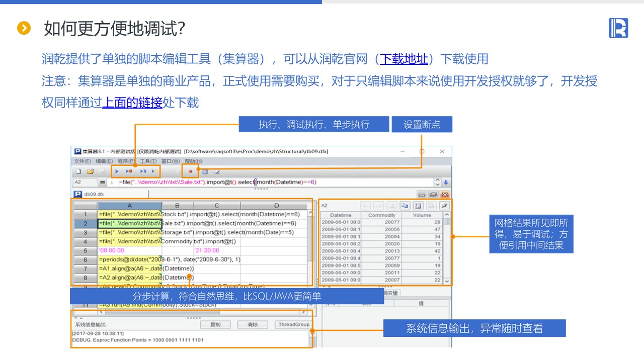
Task: Click the Commodity column header in results
Action: point(382,215)
